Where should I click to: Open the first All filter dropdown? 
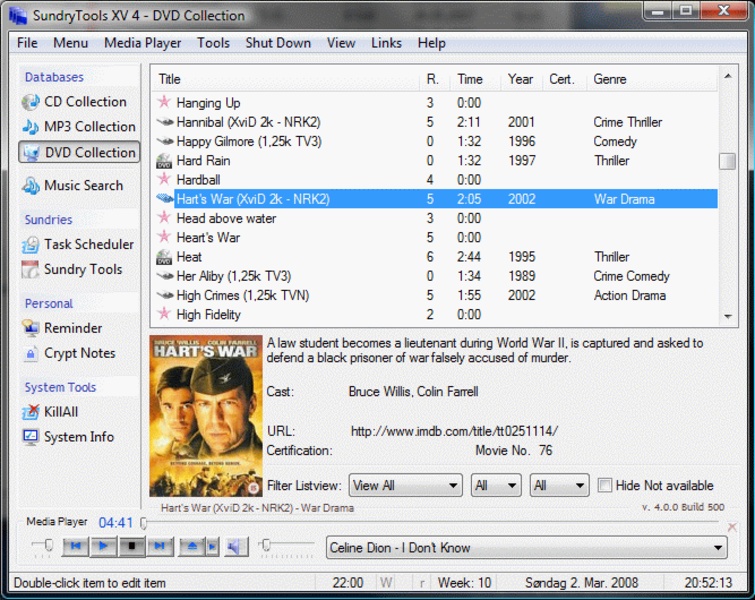pyautogui.click(x=496, y=485)
